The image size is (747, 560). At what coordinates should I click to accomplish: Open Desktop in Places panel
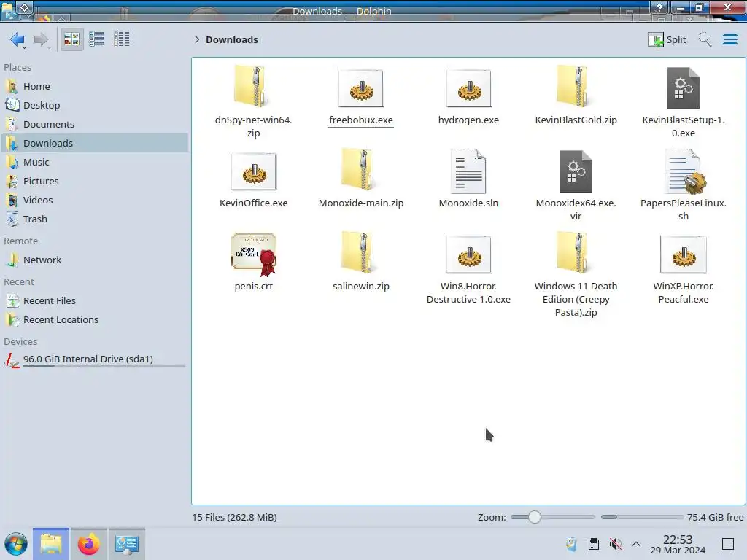click(95, 105)
